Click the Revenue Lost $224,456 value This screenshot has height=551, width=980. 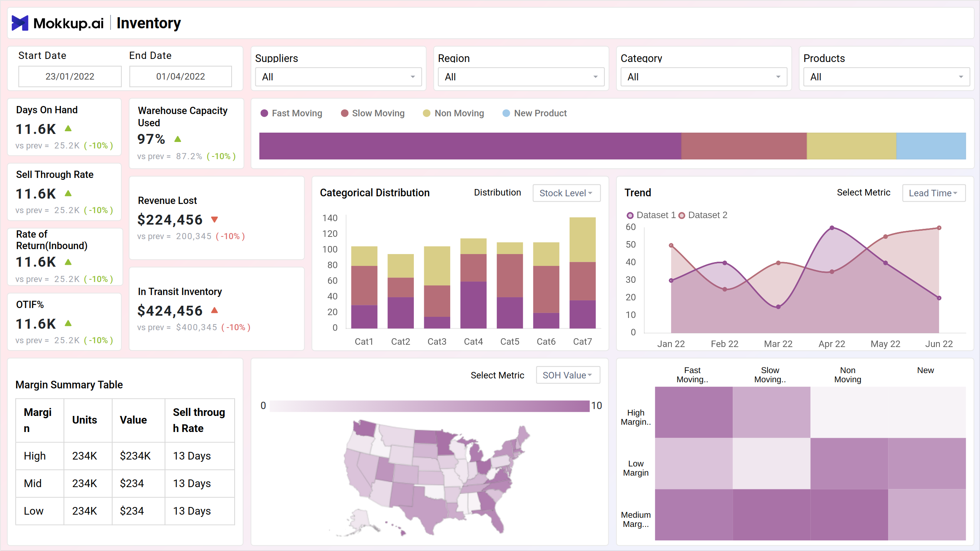[170, 220]
